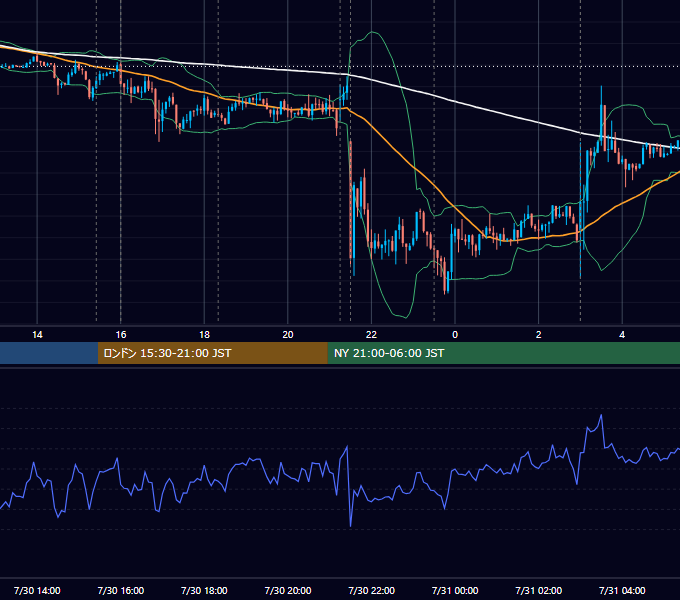Click the 18 hour axis label

[x=204, y=335]
